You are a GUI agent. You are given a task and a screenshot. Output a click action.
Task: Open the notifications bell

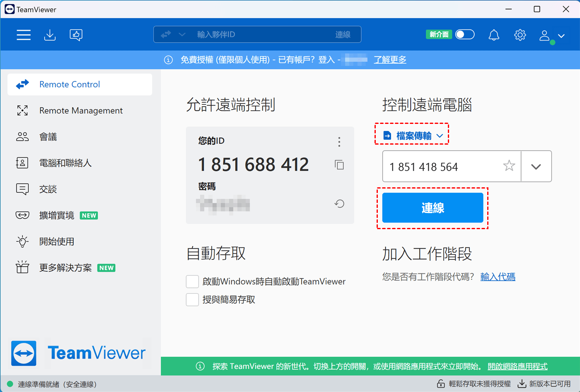(494, 35)
